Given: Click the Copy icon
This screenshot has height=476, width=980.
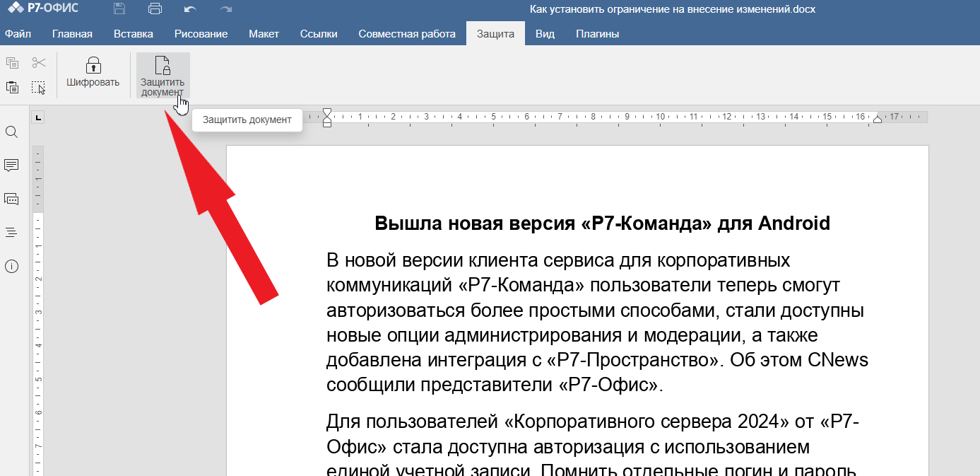Looking at the screenshot, I should click(12, 63).
